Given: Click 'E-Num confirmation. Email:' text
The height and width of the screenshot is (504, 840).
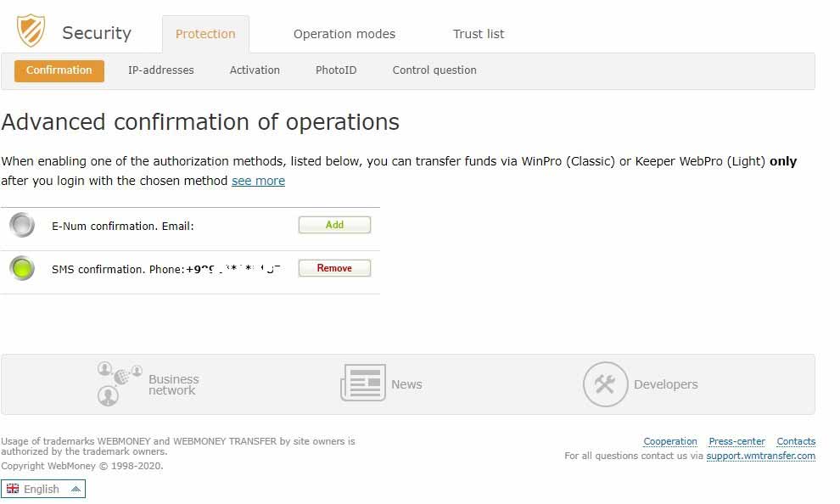Looking at the screenshot, I should [123, 226].
